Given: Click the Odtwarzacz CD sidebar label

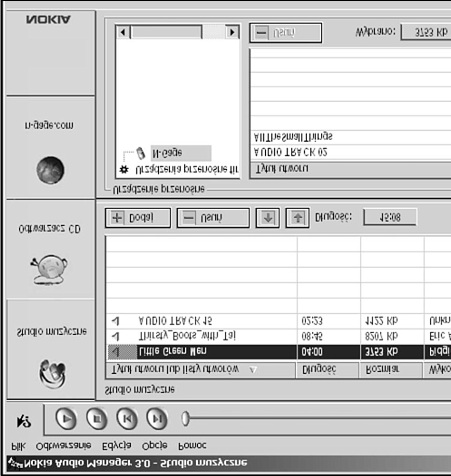Looking at the screenshot, I should click(49, 229).
